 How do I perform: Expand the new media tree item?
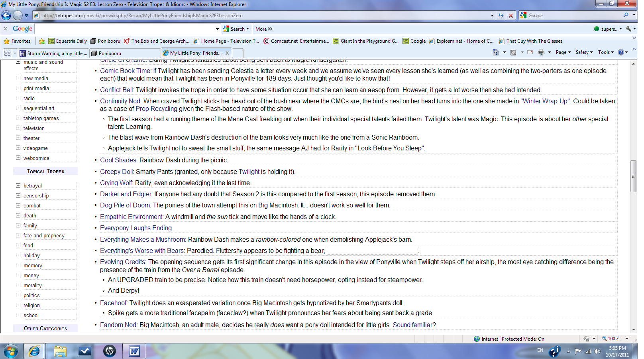18,78
